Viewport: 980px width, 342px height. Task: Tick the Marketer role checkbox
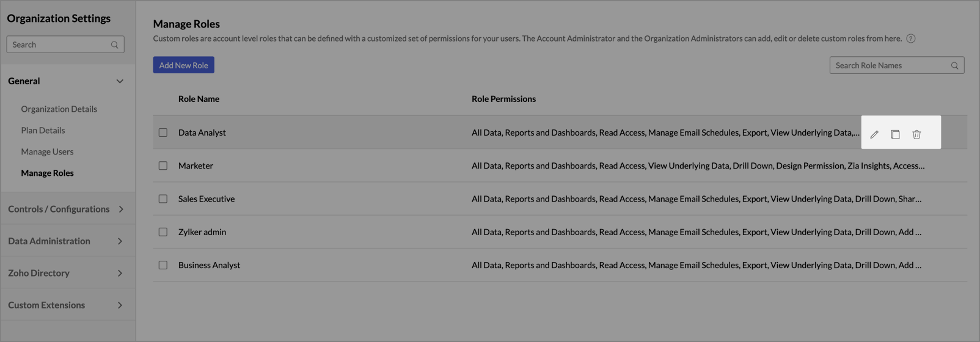(x=163, y=166)
